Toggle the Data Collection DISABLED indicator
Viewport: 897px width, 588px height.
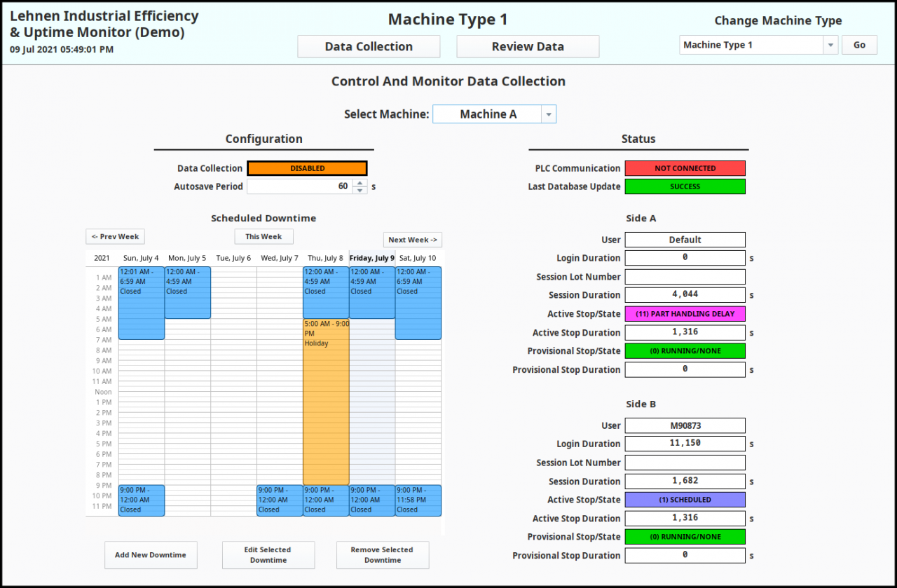pos(307,168)
